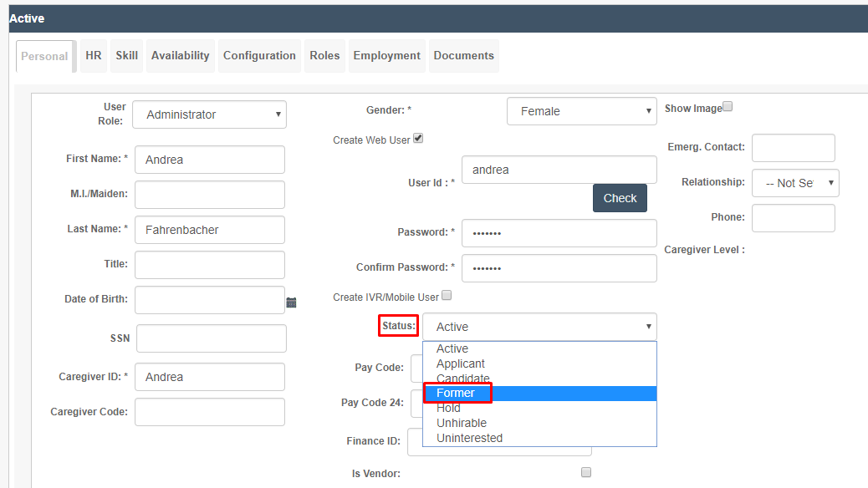
Task: Expand the User Role dropdown
Action: tap(209, 114)
